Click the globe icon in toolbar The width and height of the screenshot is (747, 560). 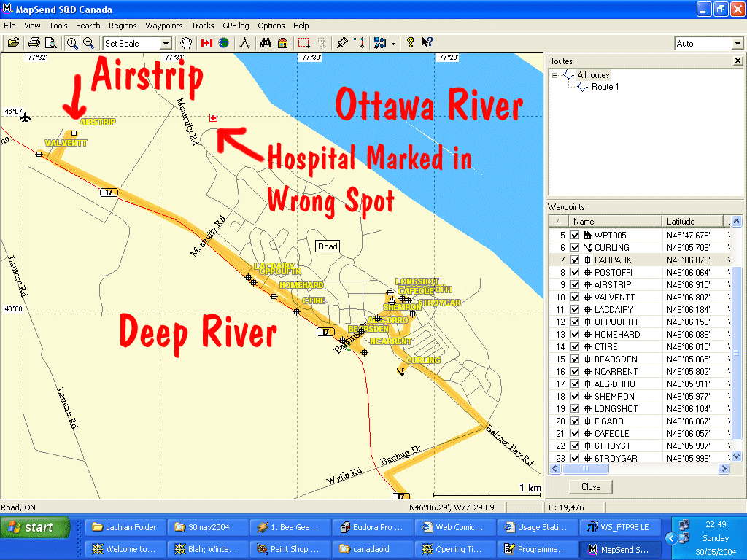[x=223, y=43]
